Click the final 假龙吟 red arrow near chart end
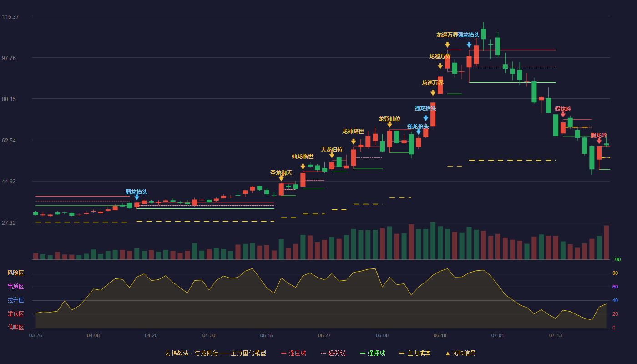637x364 pixels. click(x=599, y=141)
